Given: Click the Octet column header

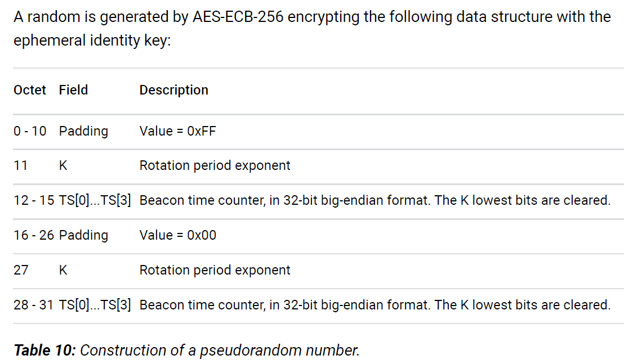Looking at the screenshot, I should pyautogui.click(x=30, y=90).
